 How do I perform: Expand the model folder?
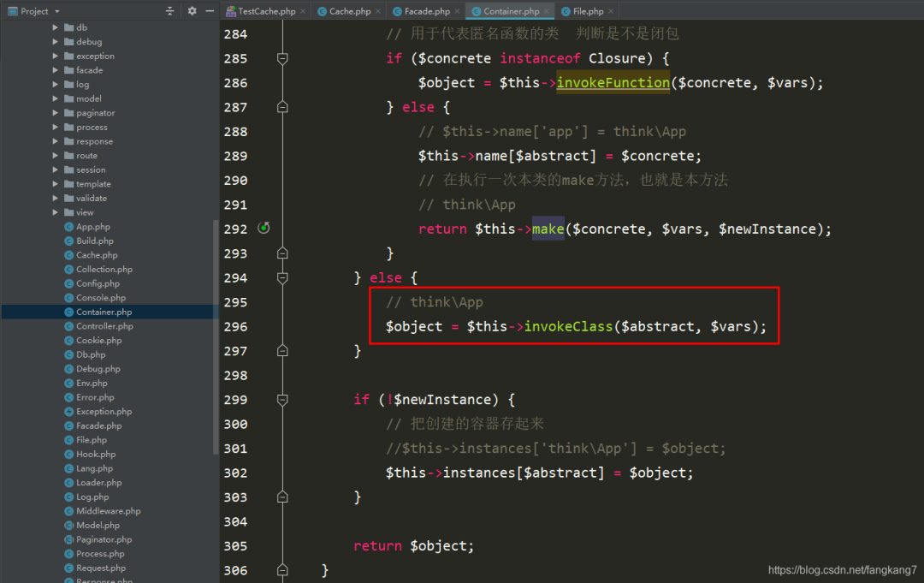click(55, 98)
